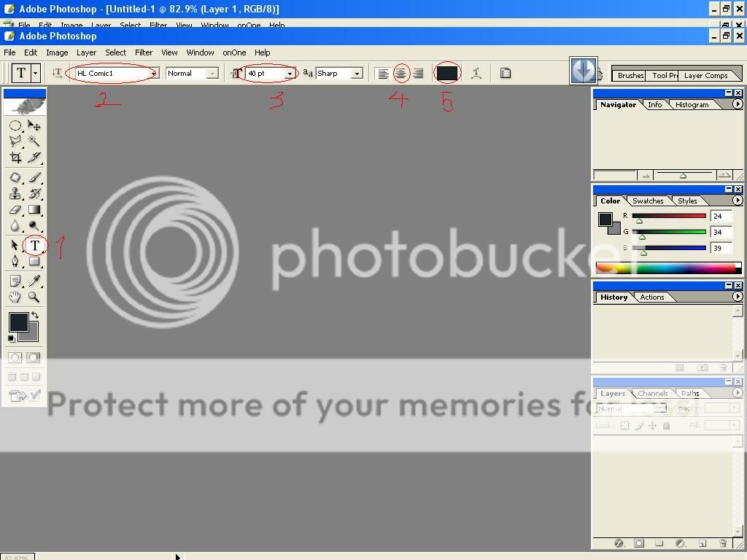Open the Layers palette options menu
This screenshot has width=747, height=560.
[737, 393]
